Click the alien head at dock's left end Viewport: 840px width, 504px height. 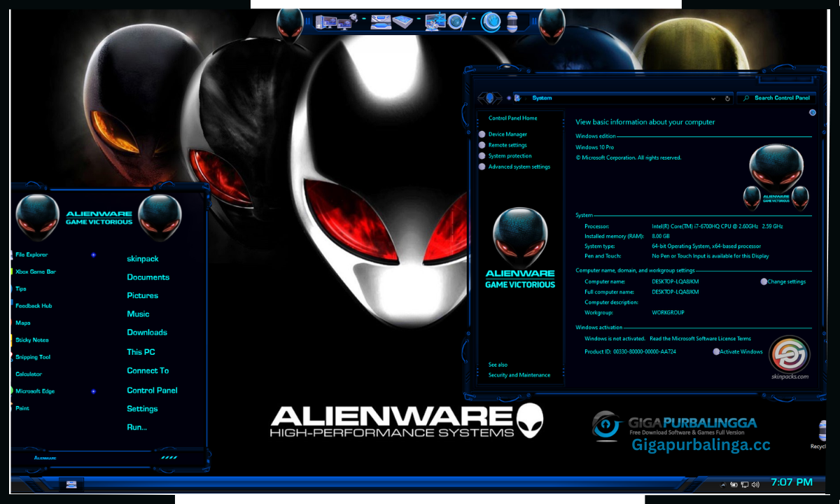click(290, 24)
